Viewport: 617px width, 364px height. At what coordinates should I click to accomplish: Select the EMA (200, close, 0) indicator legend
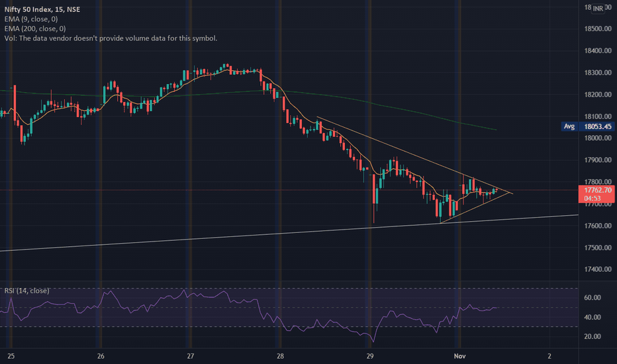tap(35, 28)
